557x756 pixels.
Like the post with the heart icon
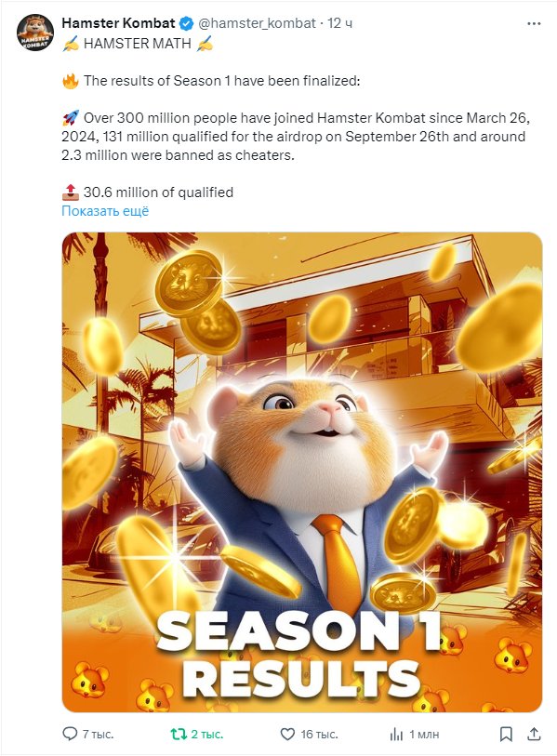coord(287,734)
